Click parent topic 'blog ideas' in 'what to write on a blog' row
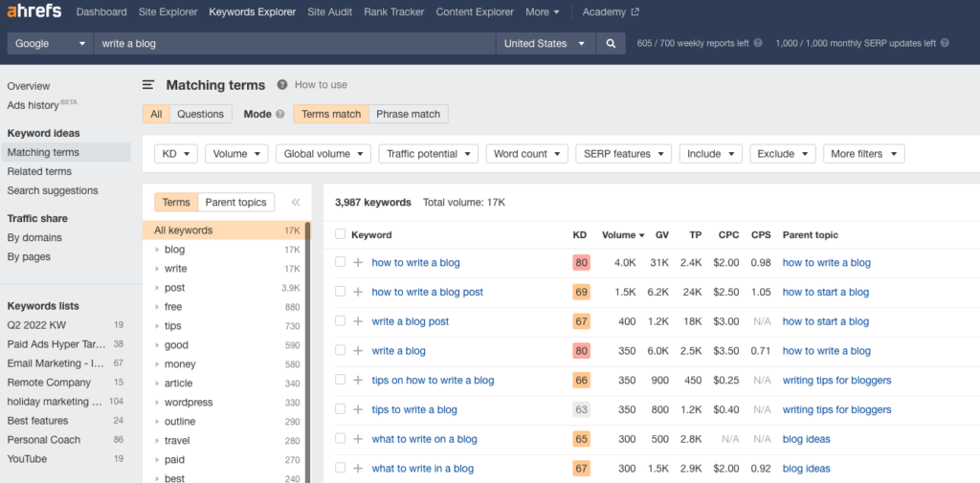 pos(806,439)
